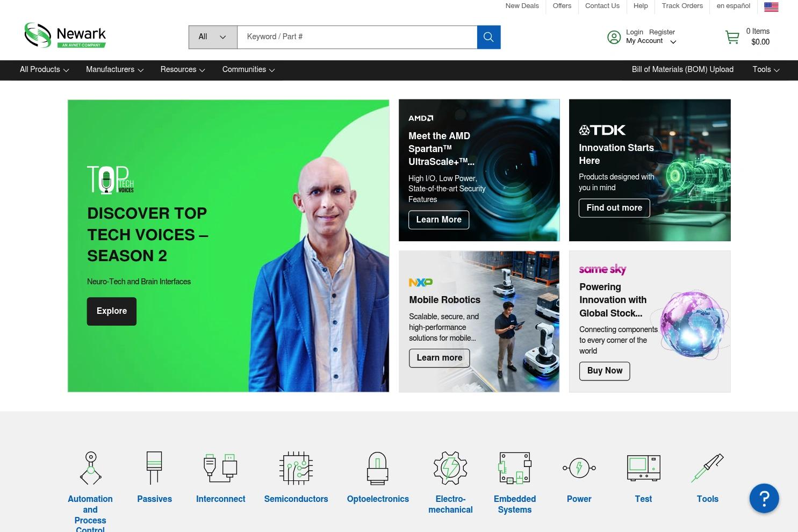798x532 pixels.
Task: Open the shopping cart icon
Action: click(732, 37)
